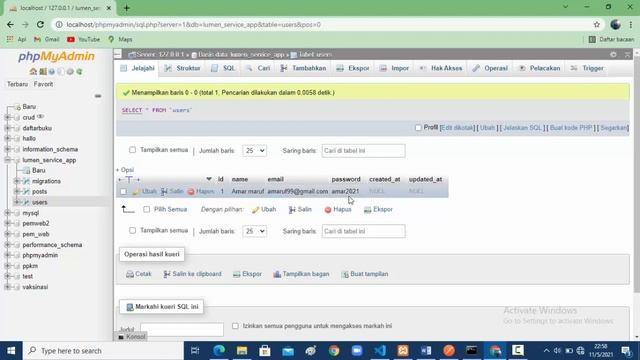Click upper 'Cari di tabel ini' filter field

(x=363, y=151)
